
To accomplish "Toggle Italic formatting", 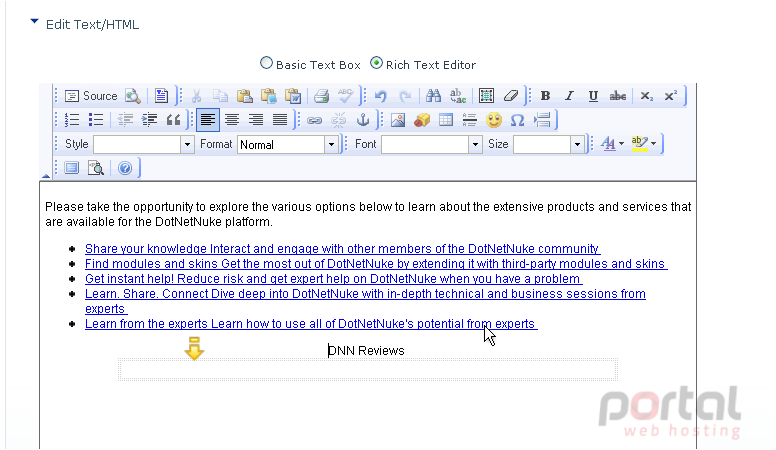I will click(570, 96).
